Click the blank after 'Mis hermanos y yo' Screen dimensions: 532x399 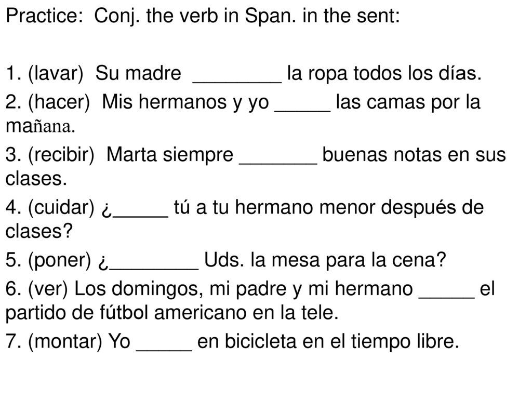coord(302,110)
